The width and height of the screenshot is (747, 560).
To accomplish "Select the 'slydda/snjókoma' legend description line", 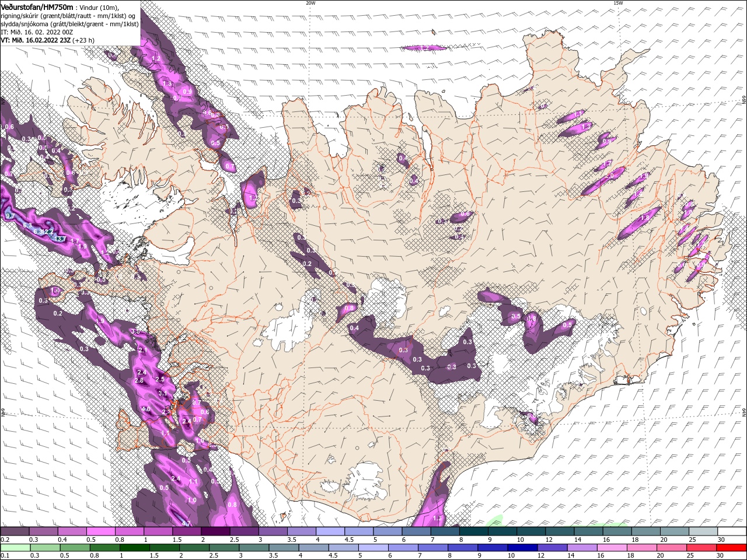I will 69,24.
